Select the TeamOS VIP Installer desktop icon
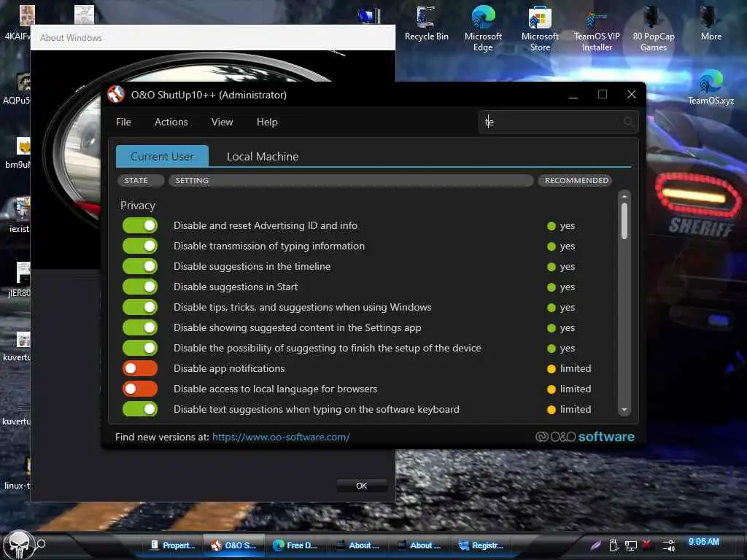This screenshot has width=747, height=560. pos(597,29)
